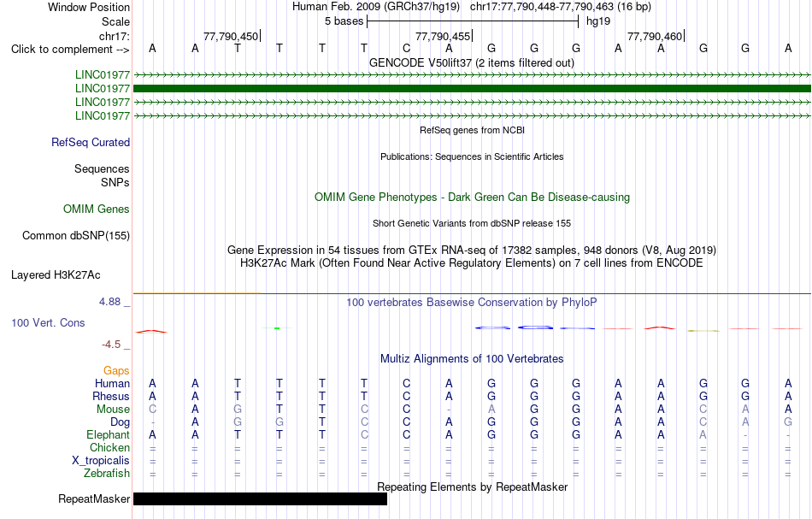Click the 'Click to complement -->' label
Image resolution: width=812 pixels, height=519 pixels.
[x=70, y=50]
